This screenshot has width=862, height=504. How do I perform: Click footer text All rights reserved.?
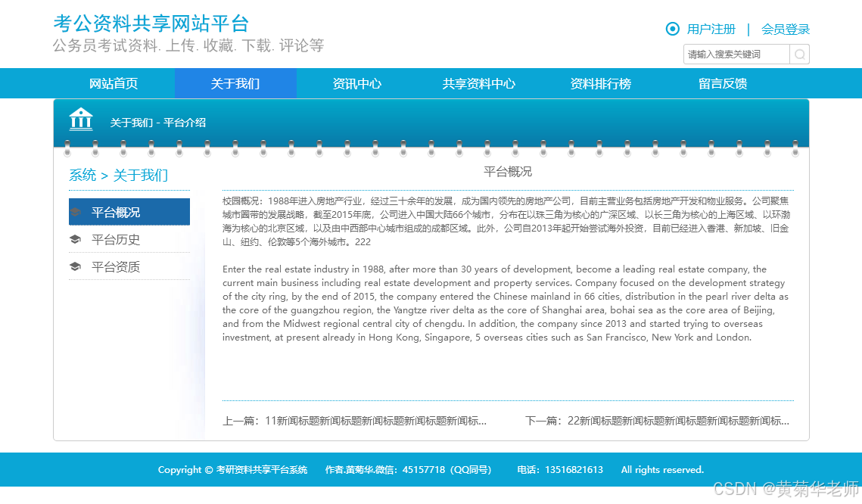(662, 470)
